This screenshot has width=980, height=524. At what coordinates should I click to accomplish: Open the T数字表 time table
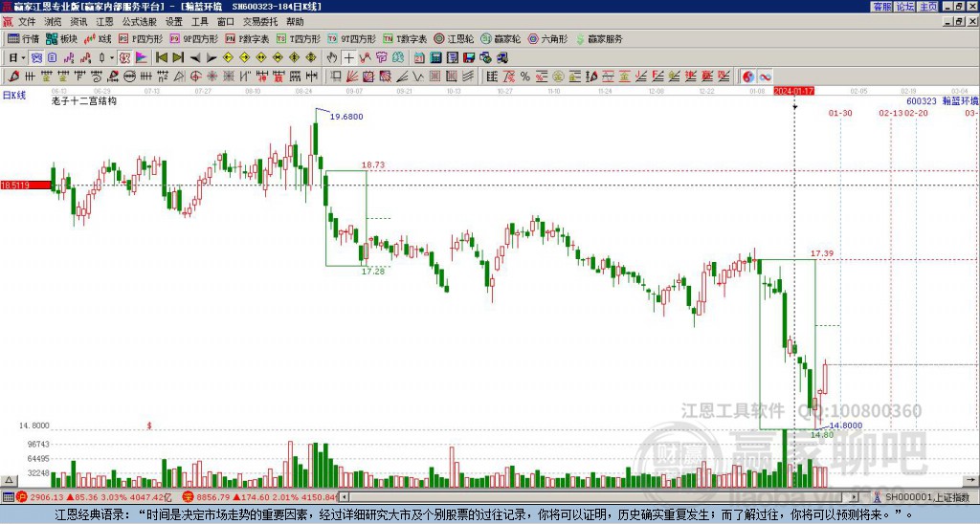405,38
